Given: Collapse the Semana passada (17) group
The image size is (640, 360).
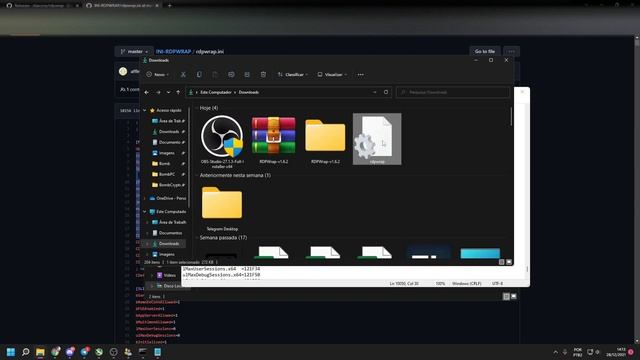Looking at the screenshot, I should (x=196, y=238).
